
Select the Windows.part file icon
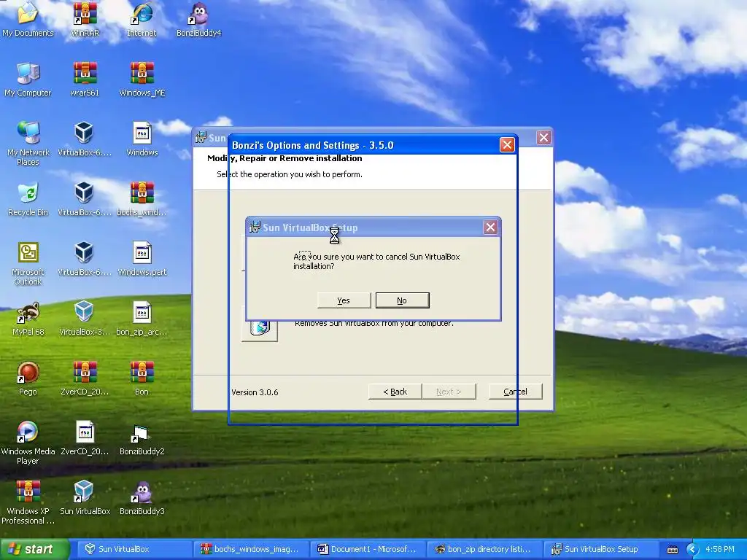[142, 259]
